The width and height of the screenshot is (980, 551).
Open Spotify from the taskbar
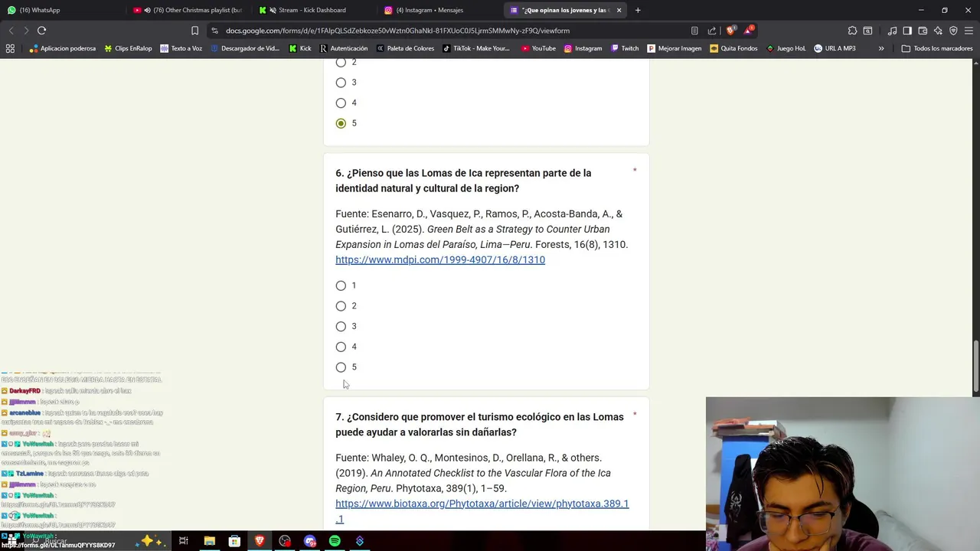pos(335,541)
